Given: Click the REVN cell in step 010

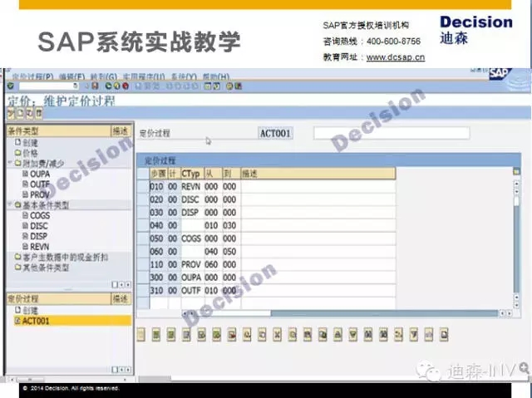Looking at the screenshot, I should click(192, 186).
